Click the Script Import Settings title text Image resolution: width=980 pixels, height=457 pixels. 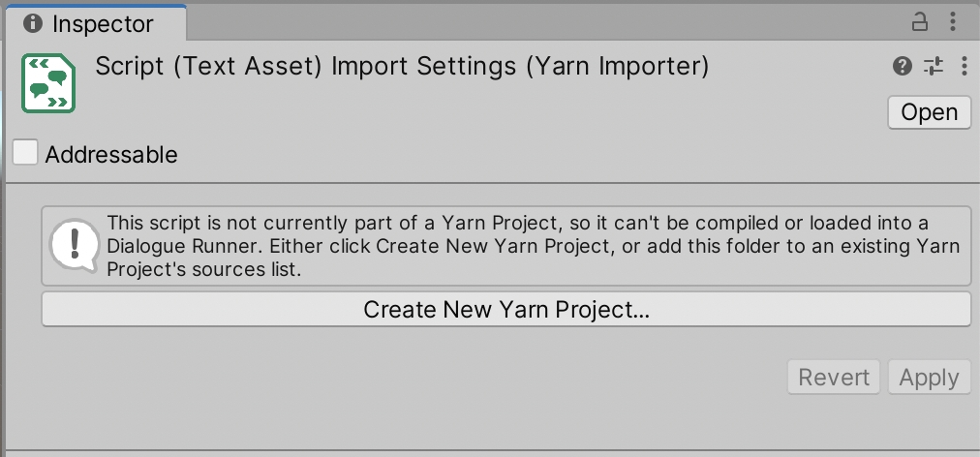coord(402,67)
